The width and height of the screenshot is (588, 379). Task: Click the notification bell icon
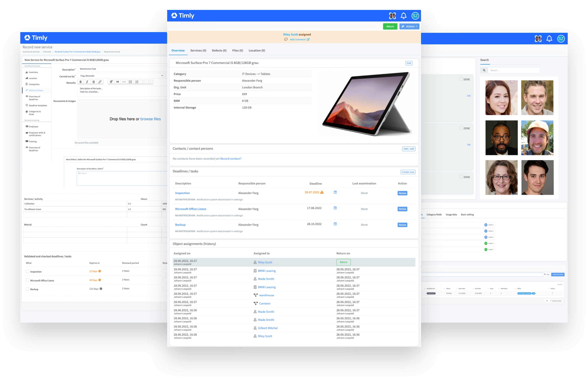(403, 16)
